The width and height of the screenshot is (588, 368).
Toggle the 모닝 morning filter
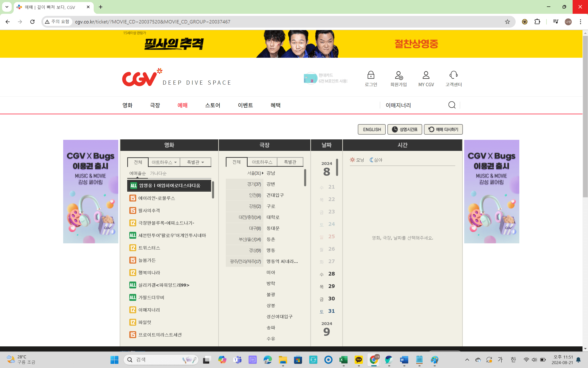coord(357,160)
